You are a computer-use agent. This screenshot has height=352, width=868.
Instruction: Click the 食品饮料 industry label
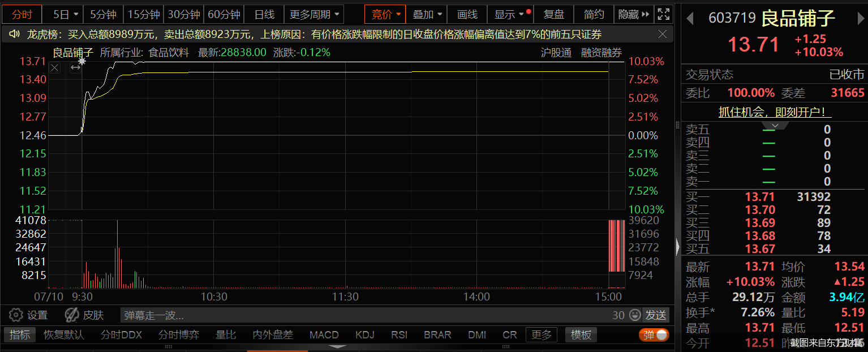pos(169,53)
